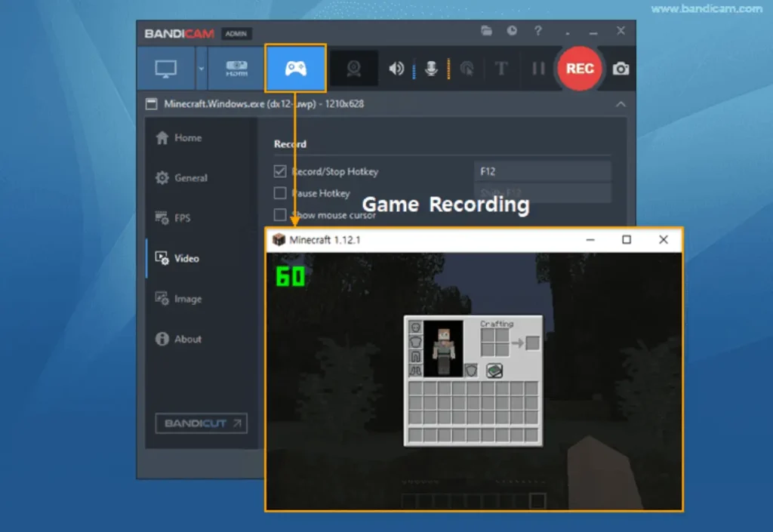Image resolution: width=773 pixels, height=532 pixels.
Task: Click the BANDICUT link button
Action: pos(201,423)
